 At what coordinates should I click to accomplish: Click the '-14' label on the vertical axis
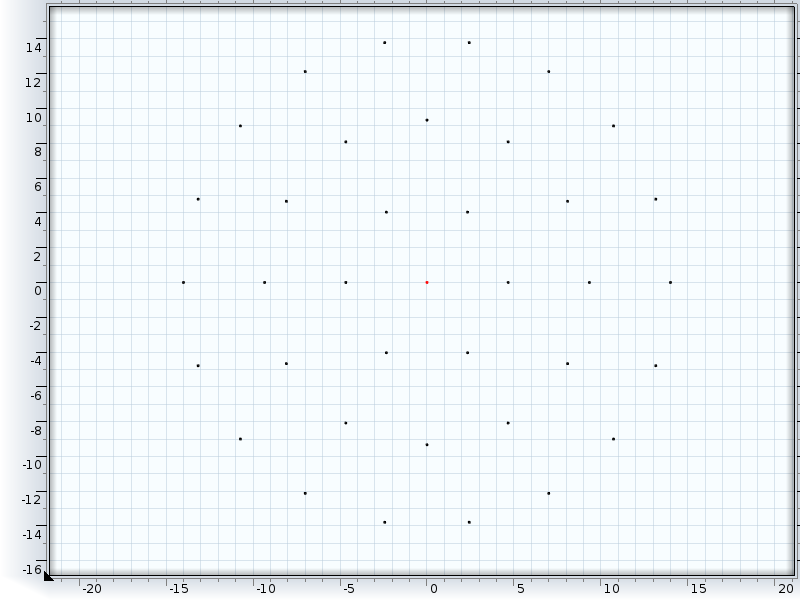(x=32, y=535)
